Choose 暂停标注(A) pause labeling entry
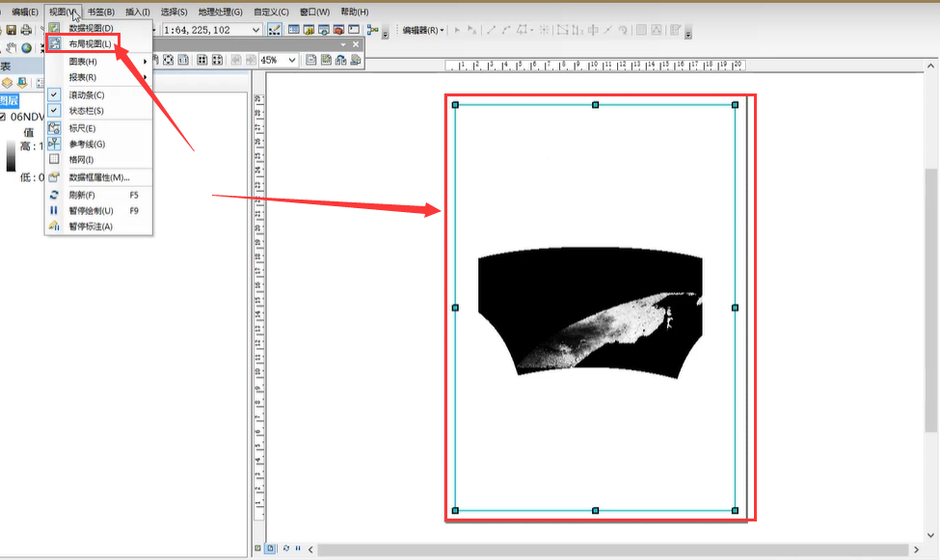 coord(99,227)
